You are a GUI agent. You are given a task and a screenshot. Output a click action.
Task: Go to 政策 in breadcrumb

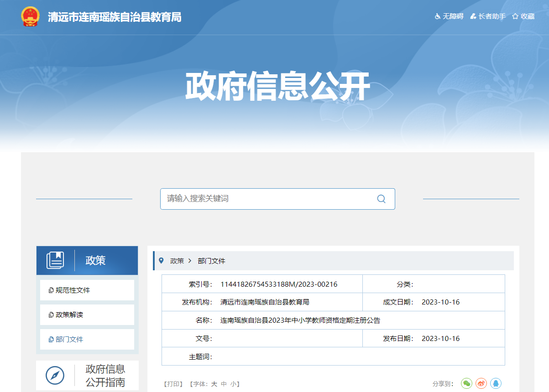pos(177,261)
